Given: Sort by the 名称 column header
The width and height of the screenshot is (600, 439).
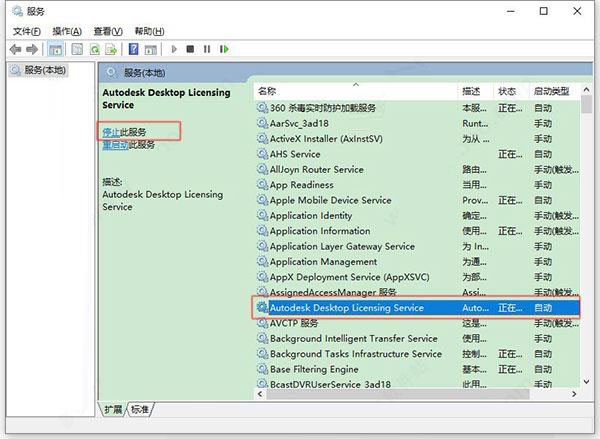Looking at the screenshot, I should 356,91.
